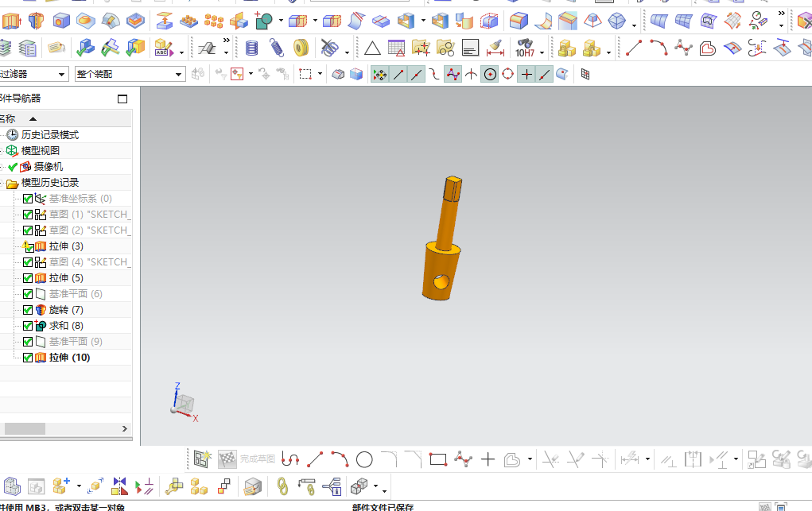Open the dropdown beside the Add Component icon
Viewport: 812px width, 511px height.
pos(79,486)
